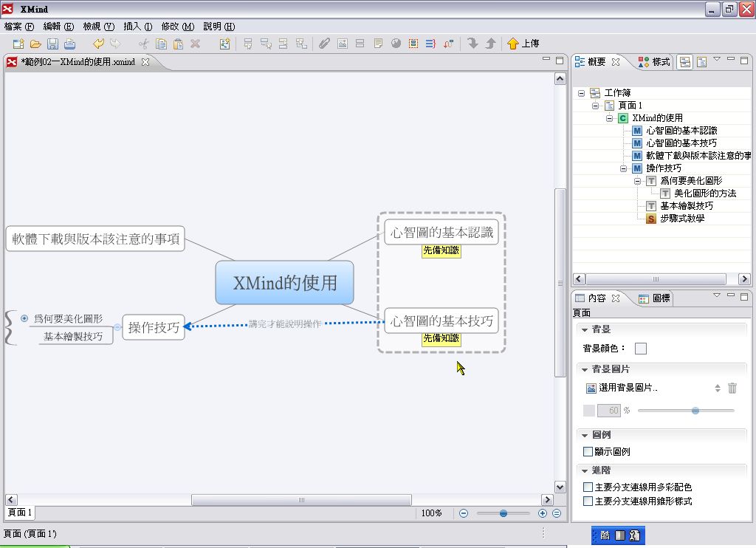
Task: Switch to the 樣式 tab
Action: [654, 62]
